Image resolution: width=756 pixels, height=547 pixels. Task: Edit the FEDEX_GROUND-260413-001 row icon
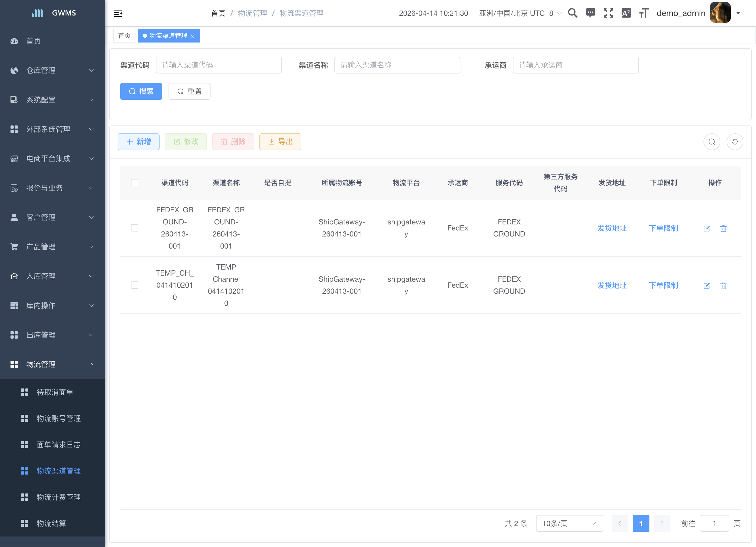pos(706,228)
